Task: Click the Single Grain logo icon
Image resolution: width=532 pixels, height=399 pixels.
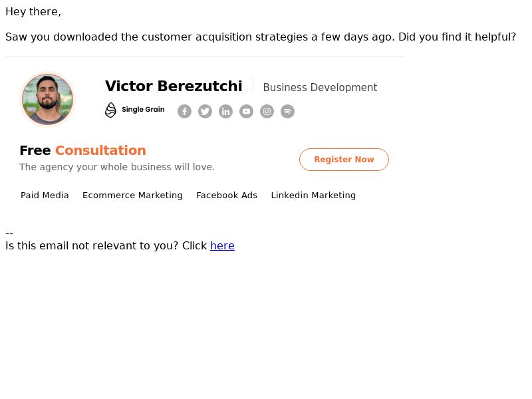Action: point(110,110)
